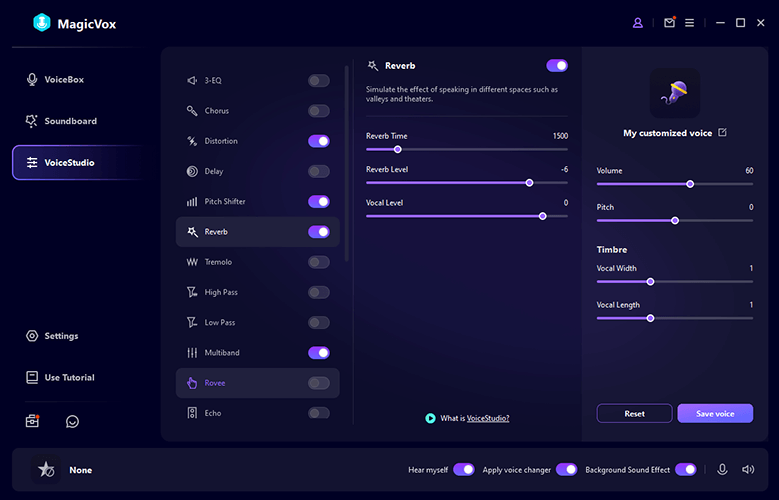Image resolution: width=779 pixels, height=500 pixels.
Task: Mute the microphone icon in bottom bar
Action: tap(722, 469)
